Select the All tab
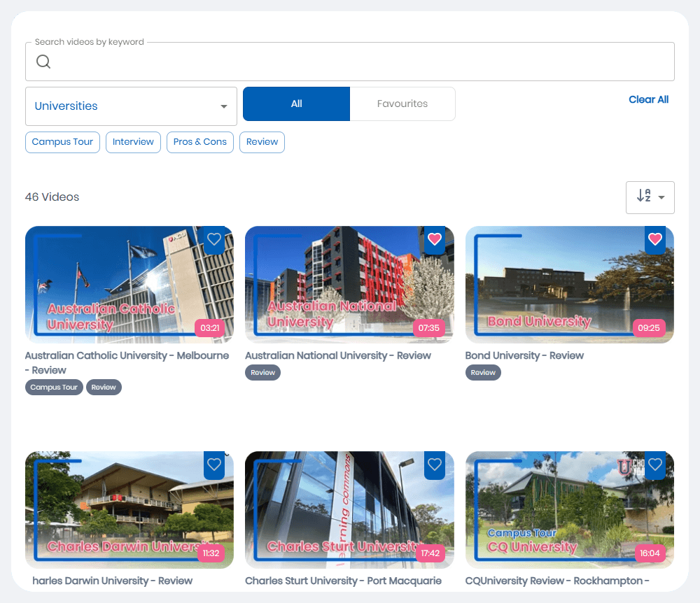Image resolution: width=700 pixels, height=603 pixels. pos(296,104)
